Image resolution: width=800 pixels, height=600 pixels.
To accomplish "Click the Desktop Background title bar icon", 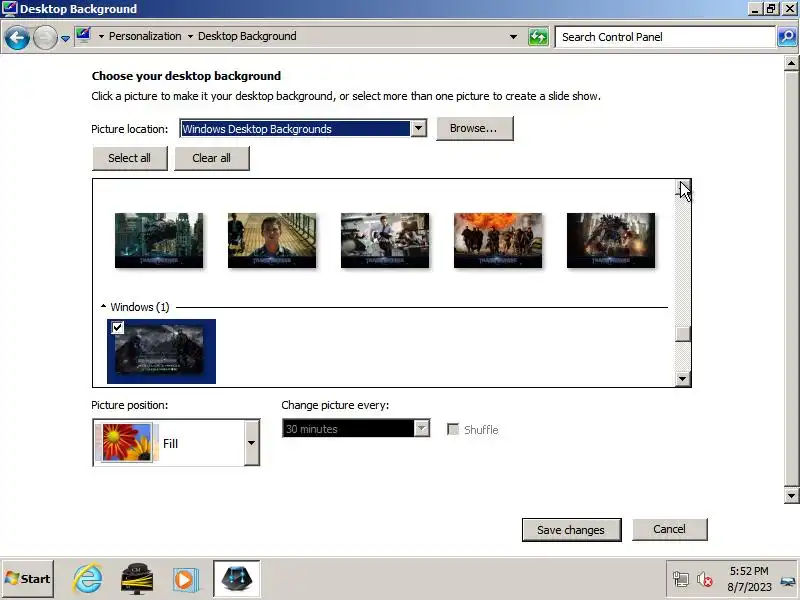I will coord(10,9).
